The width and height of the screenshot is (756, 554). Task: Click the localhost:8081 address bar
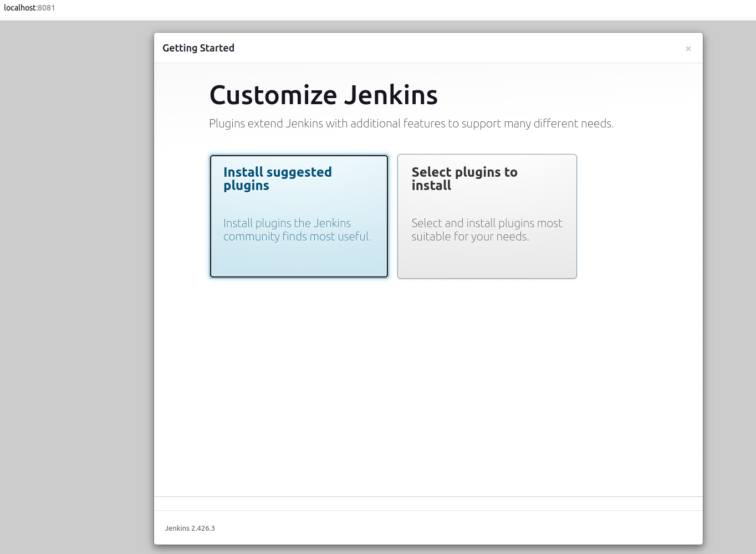(x=29, y=8)
